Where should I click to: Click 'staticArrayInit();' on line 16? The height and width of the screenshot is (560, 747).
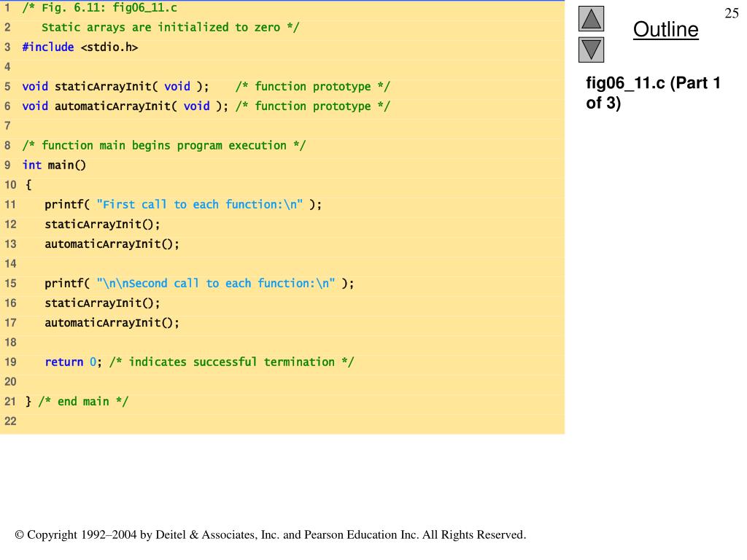pyautogui.click(x=102, y=303)
